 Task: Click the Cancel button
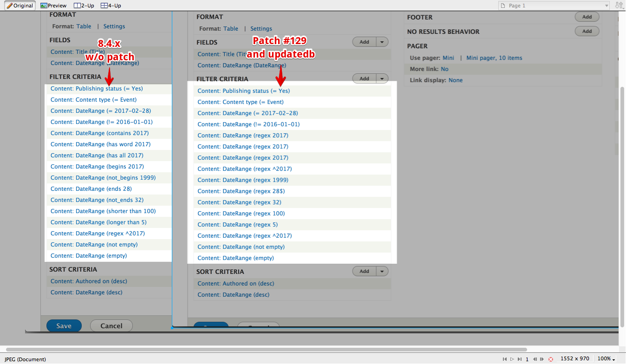click(111, 325)
